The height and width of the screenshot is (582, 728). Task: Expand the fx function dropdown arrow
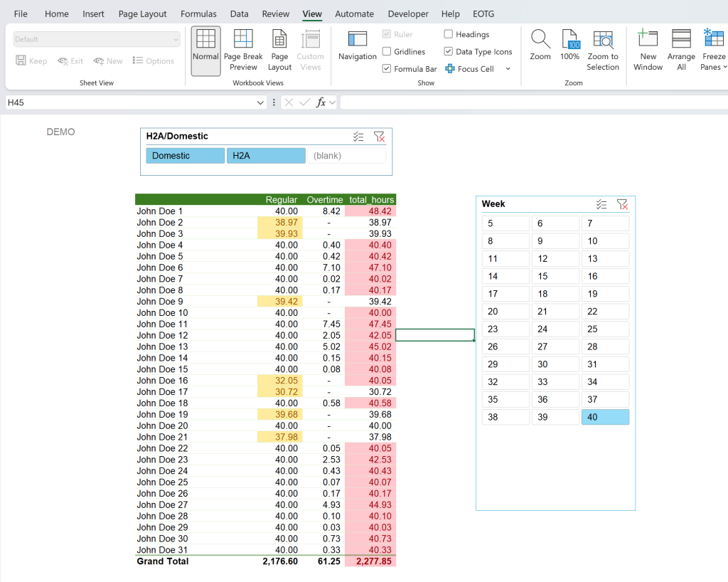[x=332, y=102]
